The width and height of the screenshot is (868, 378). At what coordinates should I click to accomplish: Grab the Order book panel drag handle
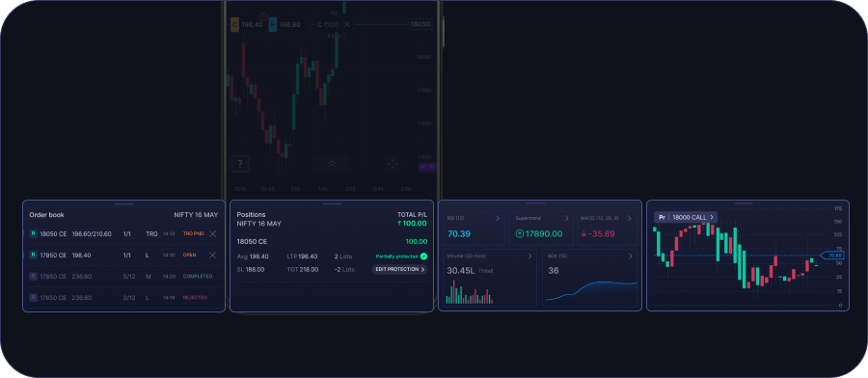[x=124, y=204]
